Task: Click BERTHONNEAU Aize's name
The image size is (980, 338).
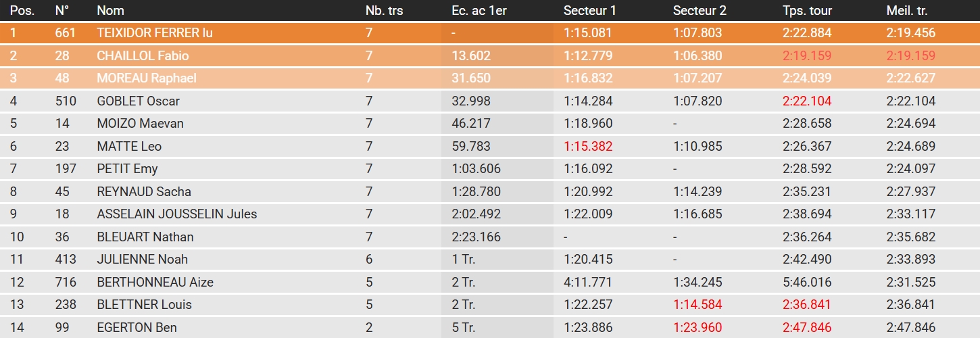Action: coord(155,282)
